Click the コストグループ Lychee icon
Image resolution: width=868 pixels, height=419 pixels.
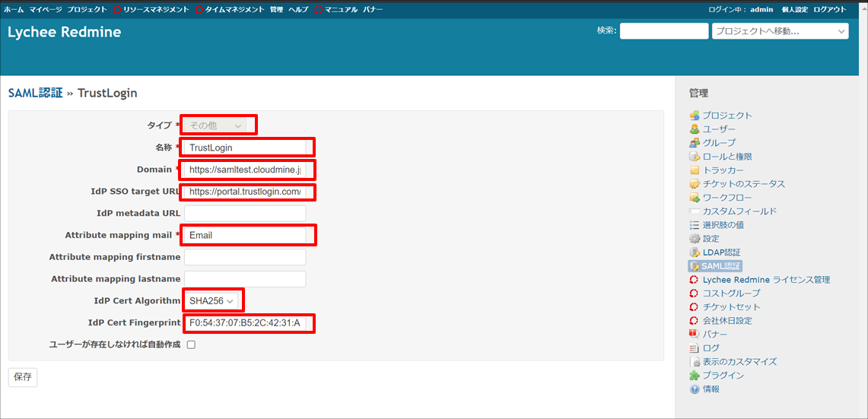[x=695, y=293]
